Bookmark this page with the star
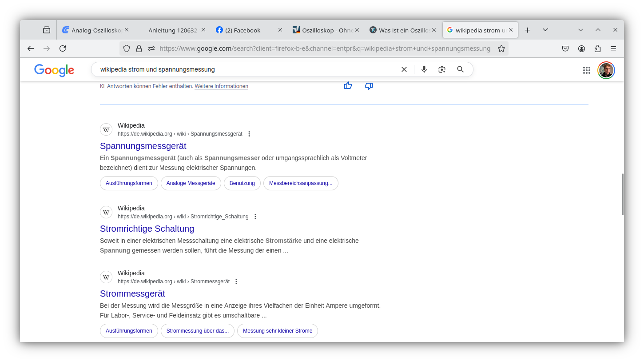This screenshot has width=644, height=362. click(x=501, y=48)
